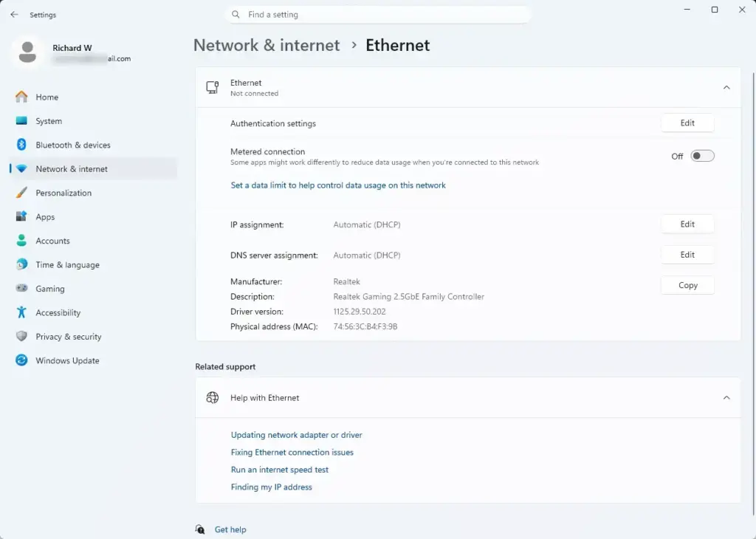This screenshot has width=756, height=539.
Task: Turn on the Metered connection switch
Action: pos(702,156)
